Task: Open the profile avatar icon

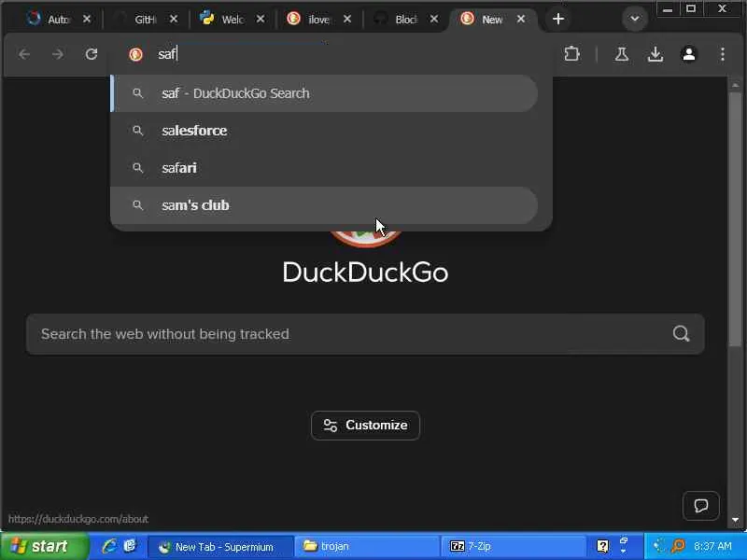Action: coord(689,54)
